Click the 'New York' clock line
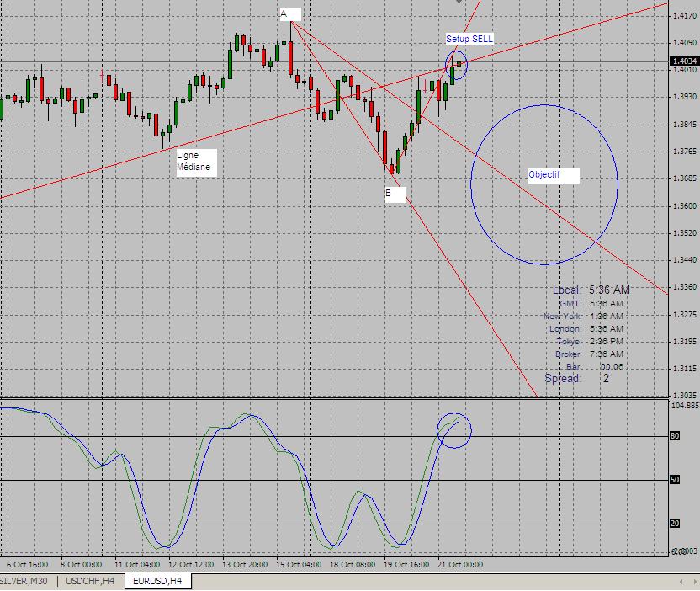The height and width of the screenshot is (591, 700). pos(583,317)
